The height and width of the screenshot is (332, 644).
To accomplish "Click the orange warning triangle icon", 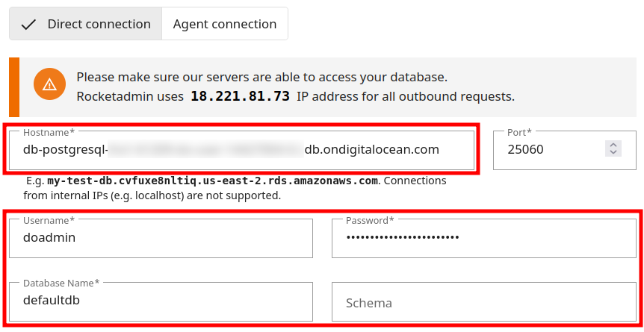I will (49, 84).
